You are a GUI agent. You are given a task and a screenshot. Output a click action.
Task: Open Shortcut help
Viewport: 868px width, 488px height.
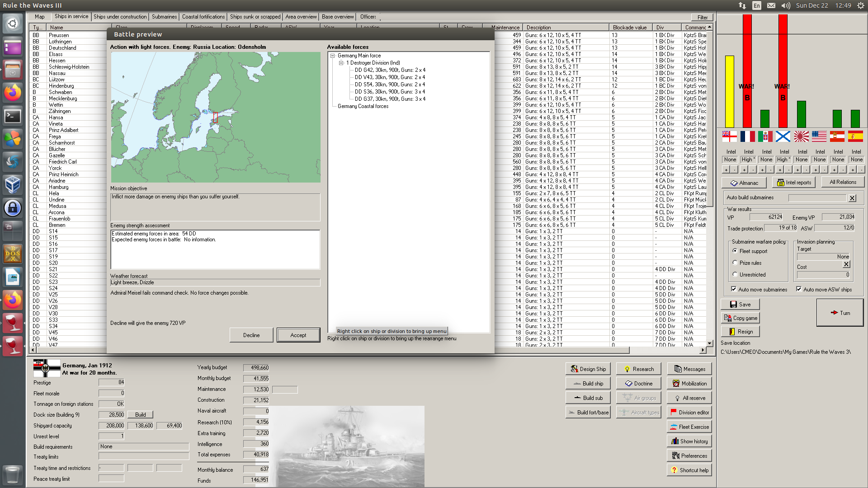point(689,470)
